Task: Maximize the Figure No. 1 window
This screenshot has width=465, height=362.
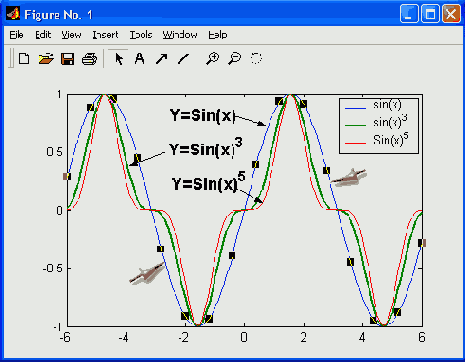Action: 430,14
